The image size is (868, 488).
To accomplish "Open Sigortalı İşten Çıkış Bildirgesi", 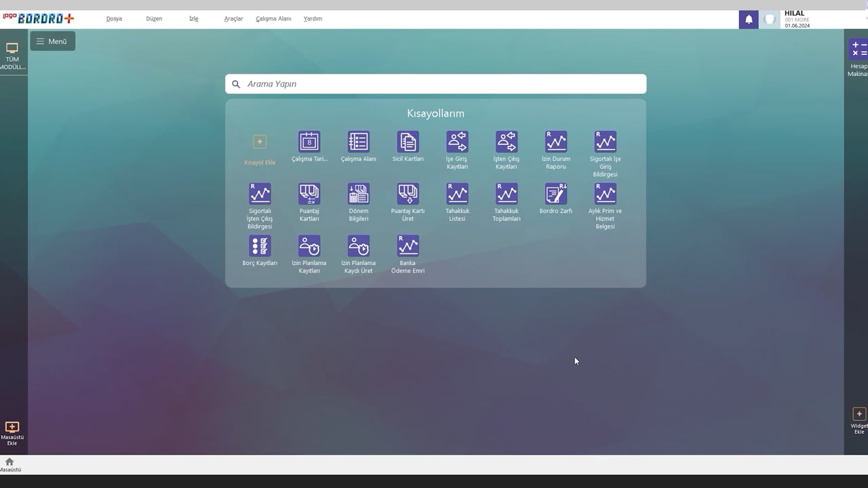I will [x=260, y=206].
